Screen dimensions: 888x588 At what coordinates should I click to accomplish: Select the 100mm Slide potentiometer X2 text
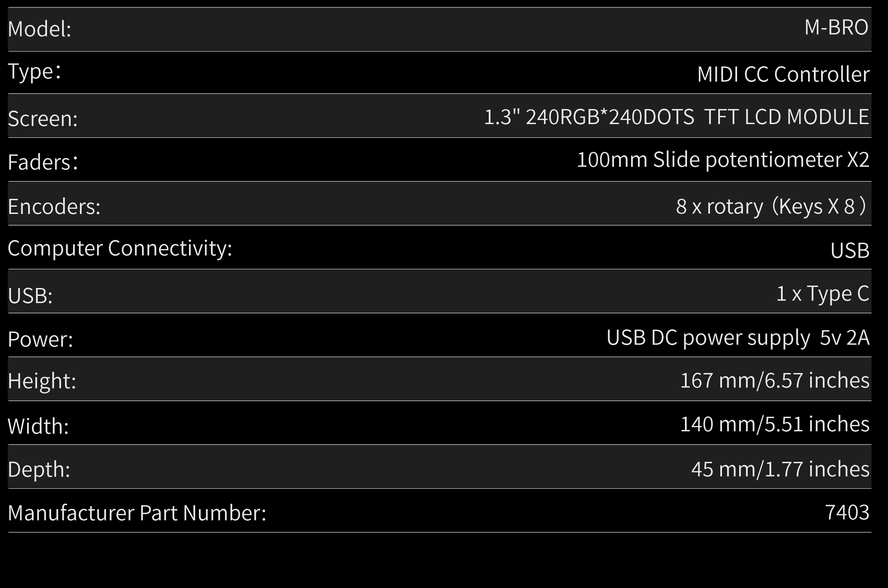point(723,160)
